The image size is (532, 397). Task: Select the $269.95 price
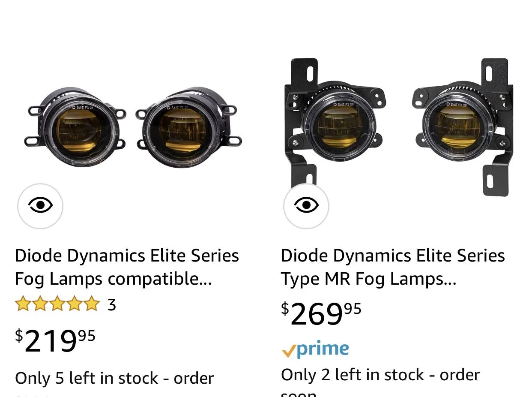coord(321,314)
